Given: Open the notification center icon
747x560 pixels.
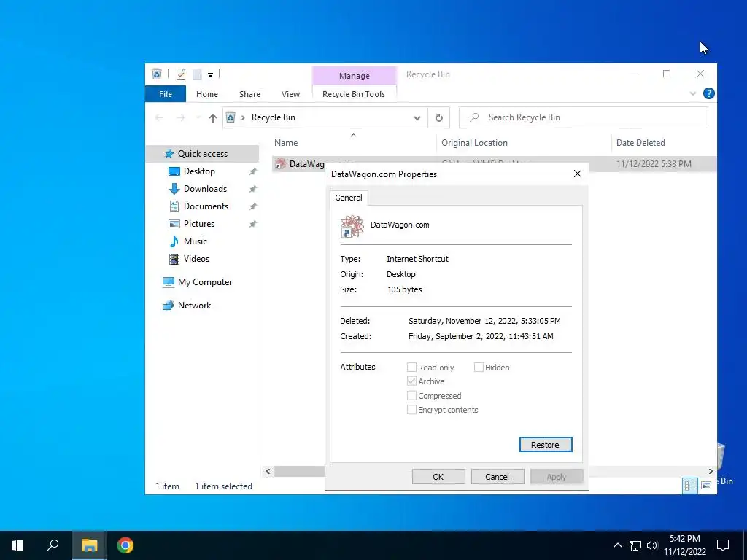Looking at the screenshot, I should 723,545.
